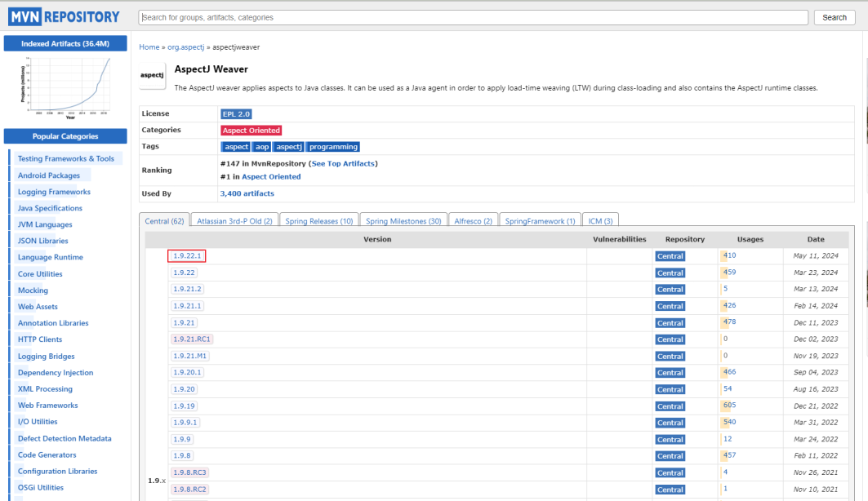Open Language Runtime category
The width and height of the screenshot is (868, 501).
pyautogui.click(x=51, y=257)
